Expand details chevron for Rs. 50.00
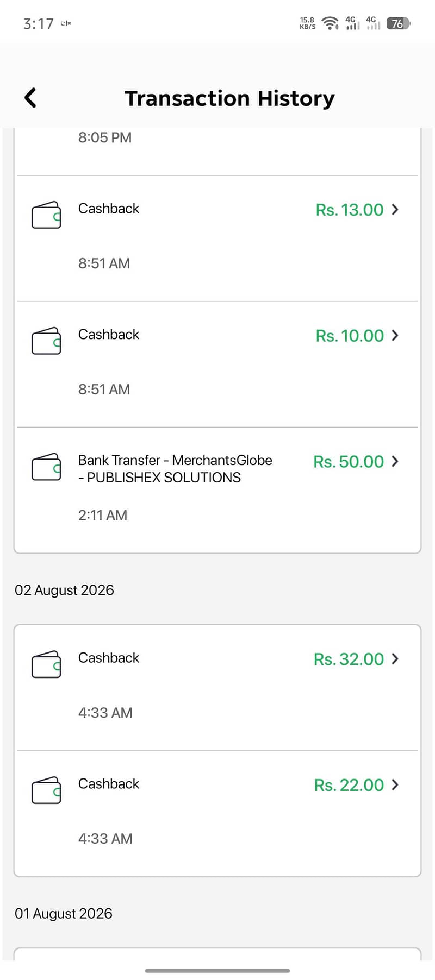 395,461
